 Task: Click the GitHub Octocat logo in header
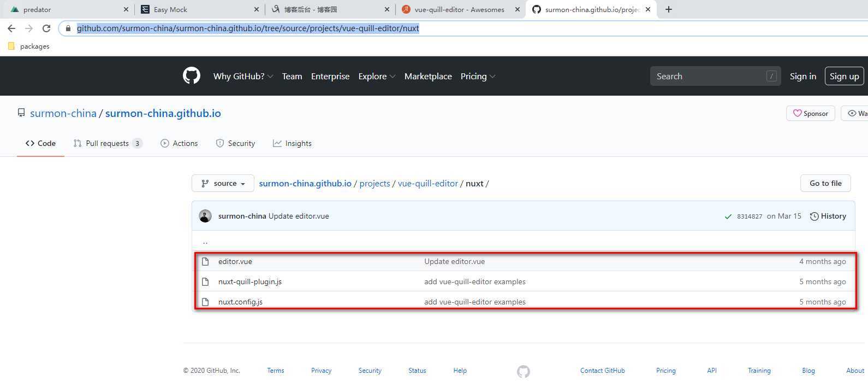click(x=192, y=76)
